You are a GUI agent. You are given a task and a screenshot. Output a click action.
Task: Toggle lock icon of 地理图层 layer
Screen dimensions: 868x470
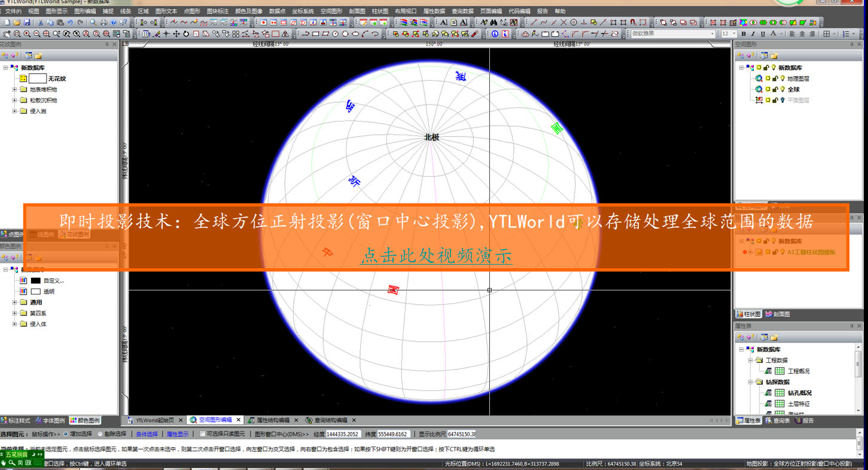click(774, 78)
